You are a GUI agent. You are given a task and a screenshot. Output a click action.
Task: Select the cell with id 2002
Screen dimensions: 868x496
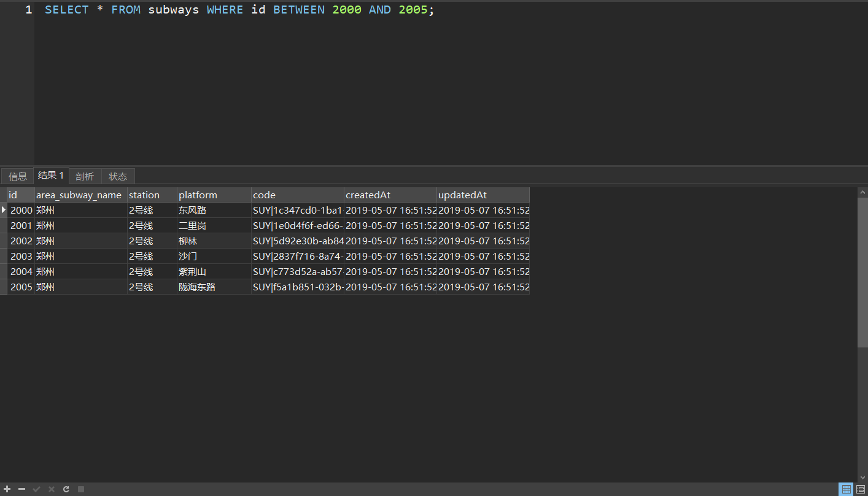[21, 241]
